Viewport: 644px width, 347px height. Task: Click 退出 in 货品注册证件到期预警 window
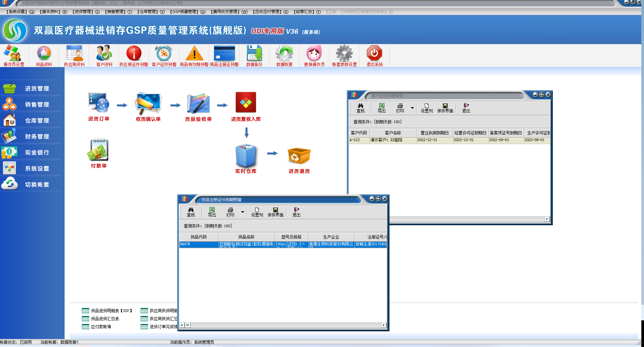pos(296,212)
